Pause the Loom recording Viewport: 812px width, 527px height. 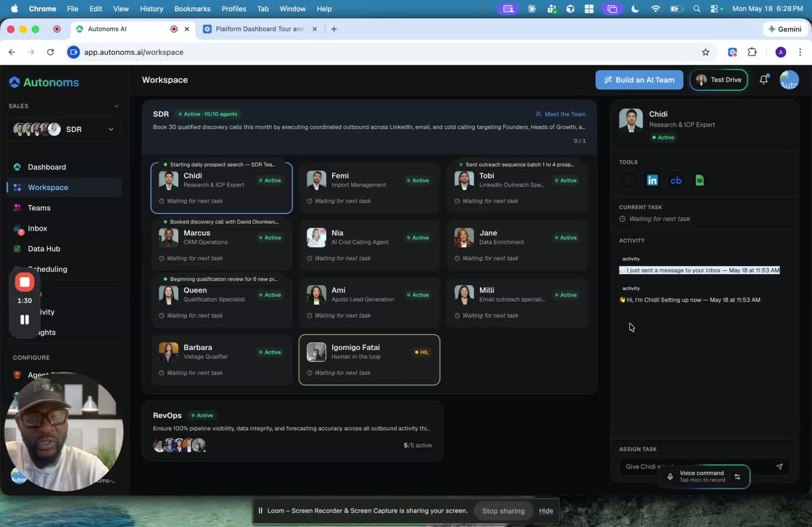pos(24,320)
